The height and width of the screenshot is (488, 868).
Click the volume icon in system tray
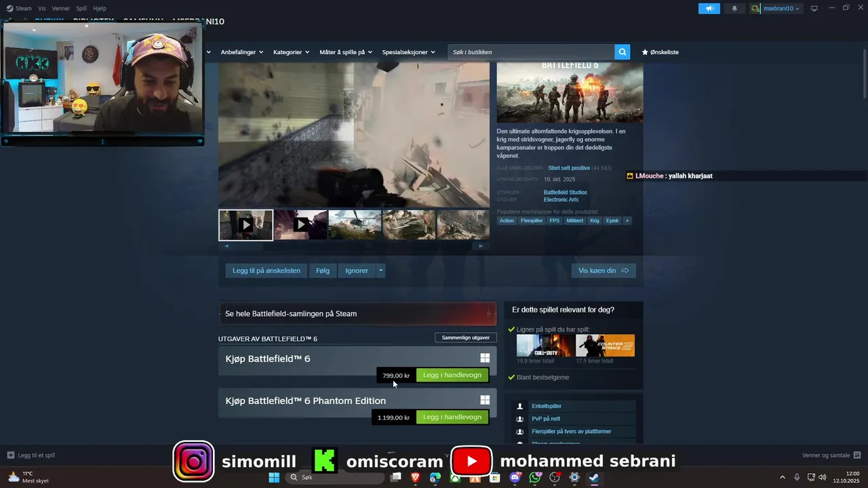click(823, 477)
